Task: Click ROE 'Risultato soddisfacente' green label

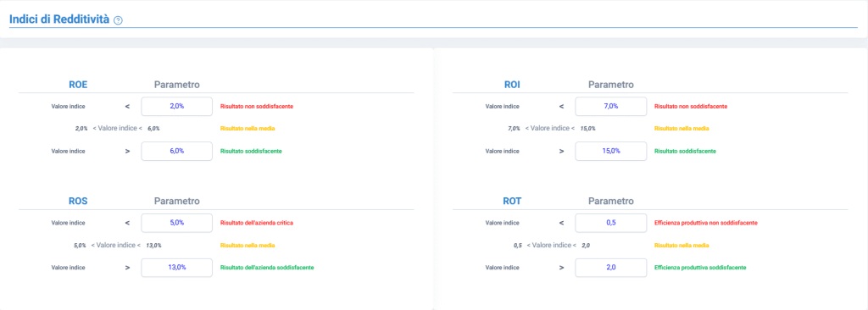Action: click(251, 151)
